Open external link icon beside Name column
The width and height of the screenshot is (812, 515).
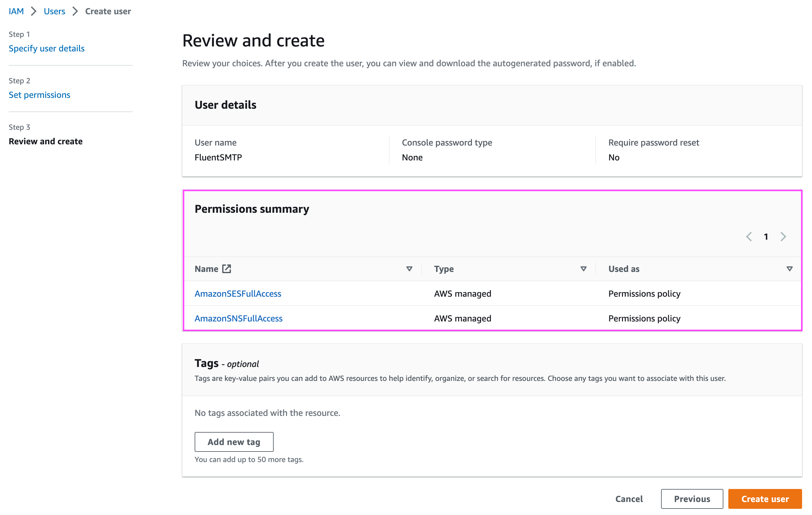pyautogui.click(x=227, y=268)
